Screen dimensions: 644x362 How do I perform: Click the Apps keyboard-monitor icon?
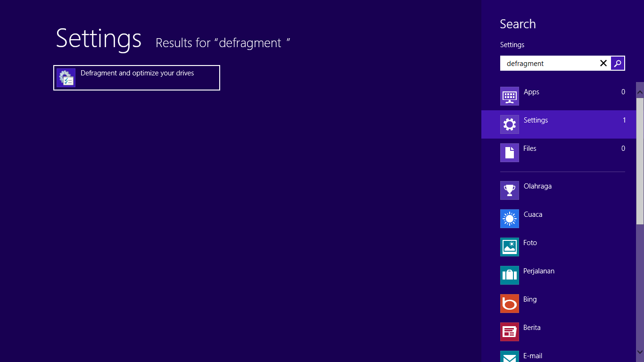click(x=510, y=96)
